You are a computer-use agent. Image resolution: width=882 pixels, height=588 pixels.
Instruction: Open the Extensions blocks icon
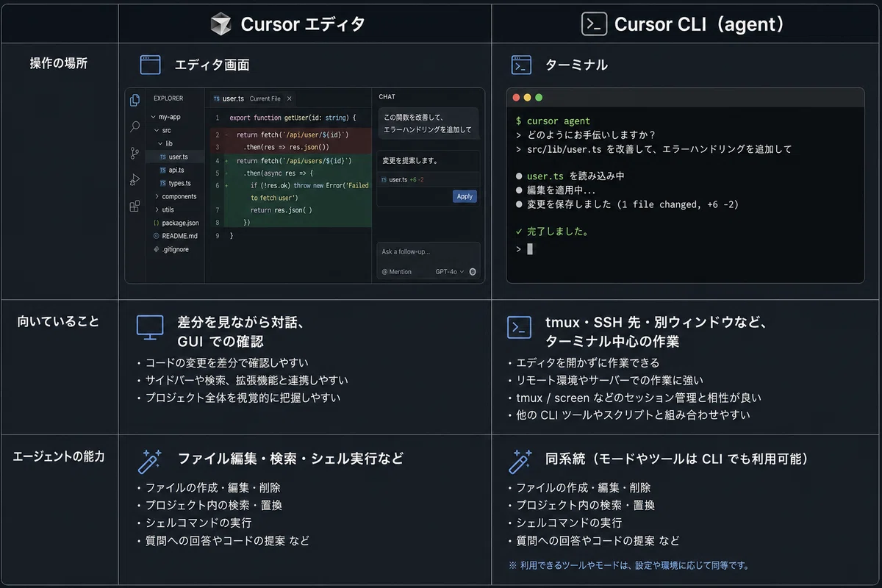135,206
